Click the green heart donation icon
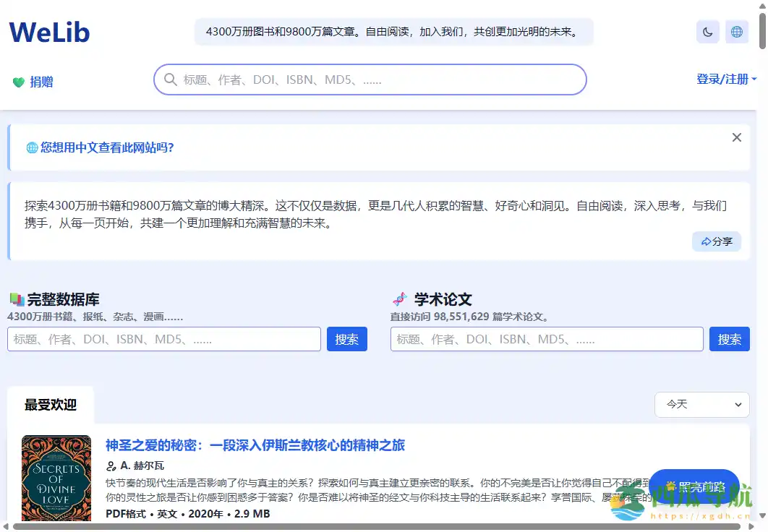The height and width of the screenshot is (532, 768). [x=17, y=82]
